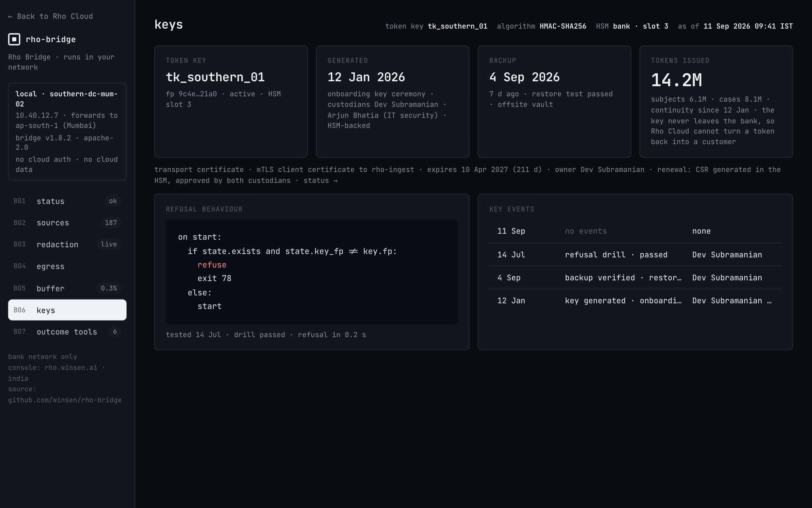Image resolution: width=812 pixels, height=508 pixels.
Task: Click the rho-bridge square logo icon
Action: tap(14, 39)
